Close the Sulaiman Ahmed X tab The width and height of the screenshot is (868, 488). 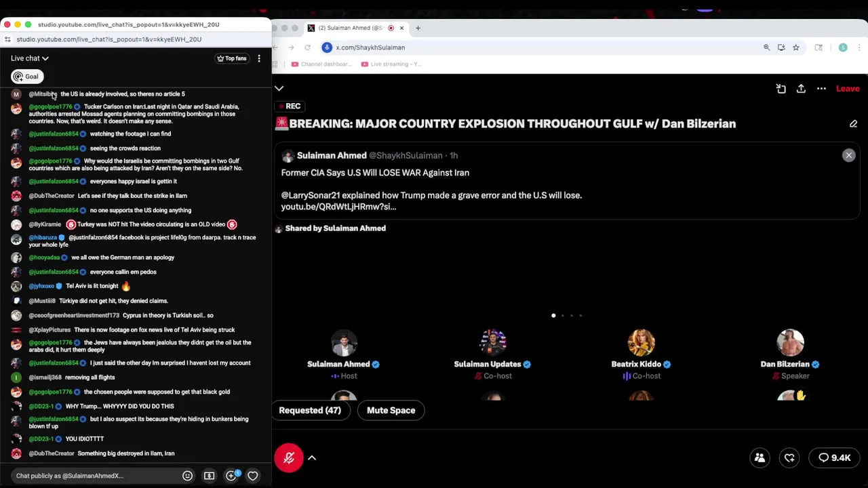(401, 28)
